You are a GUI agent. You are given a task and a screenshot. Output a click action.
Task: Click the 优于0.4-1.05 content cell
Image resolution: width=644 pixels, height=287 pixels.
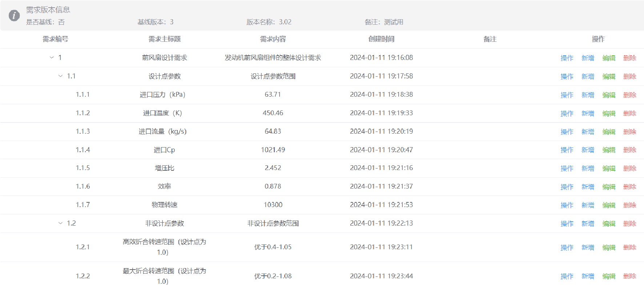(x=273, y=247)
